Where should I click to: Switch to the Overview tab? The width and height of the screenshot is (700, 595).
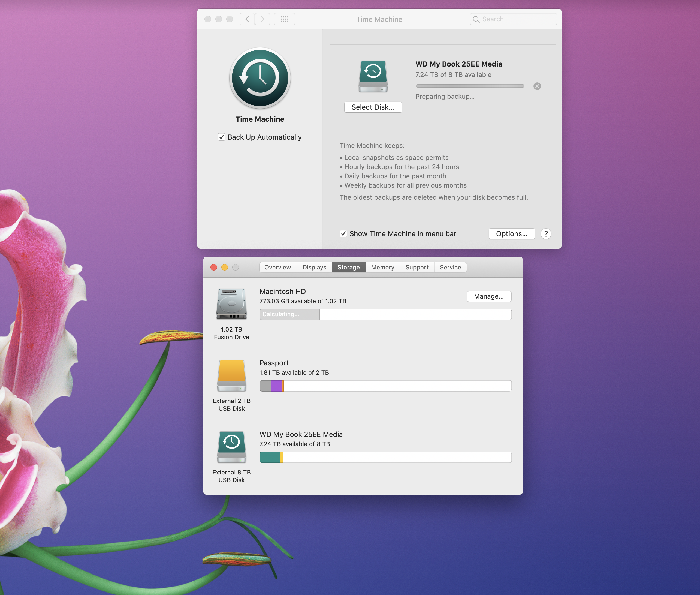point(277,267)
